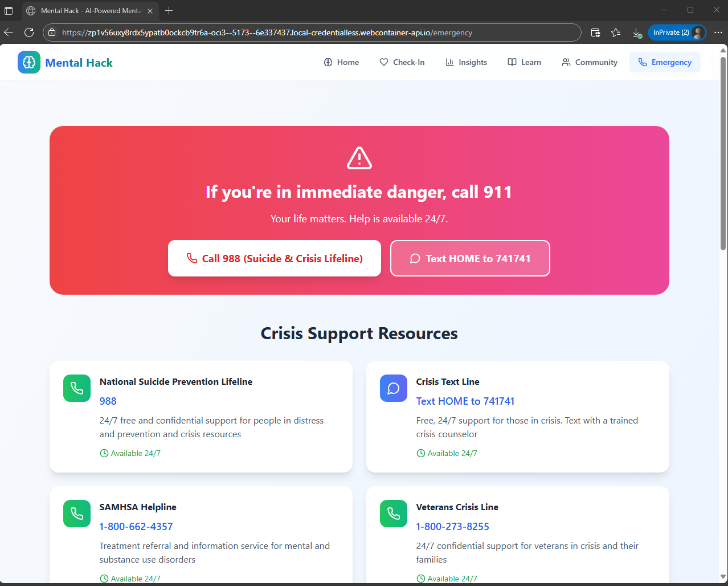Click the browser favorites star icon

[x=616, y=32]
